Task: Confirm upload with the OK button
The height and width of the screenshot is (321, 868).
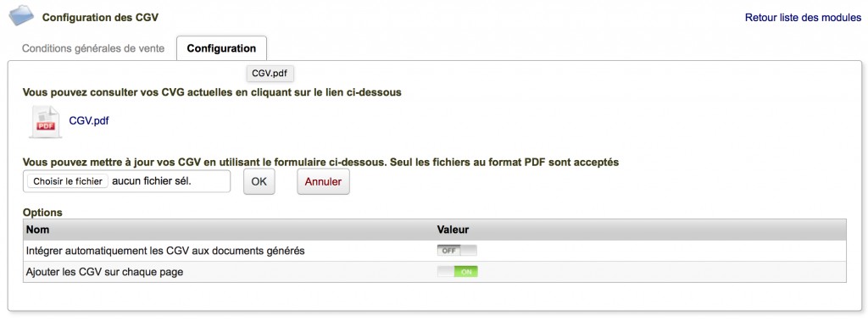Action: tap(259, 181)
